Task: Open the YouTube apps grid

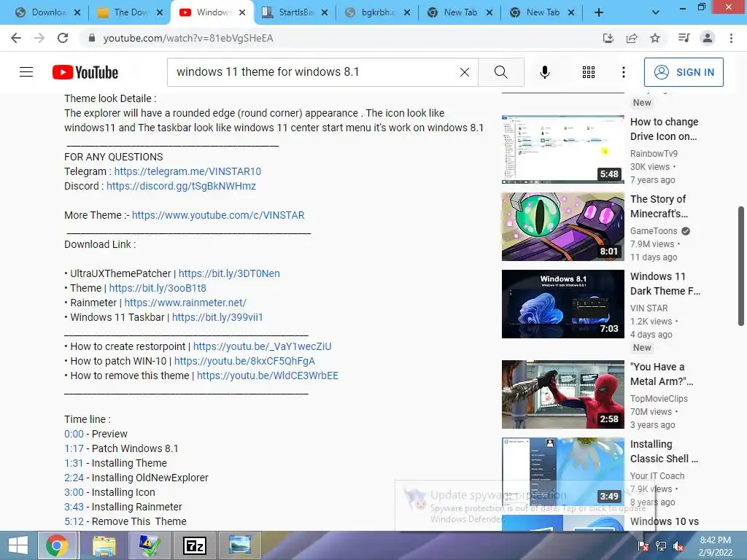Action: (x=589, y=72)
